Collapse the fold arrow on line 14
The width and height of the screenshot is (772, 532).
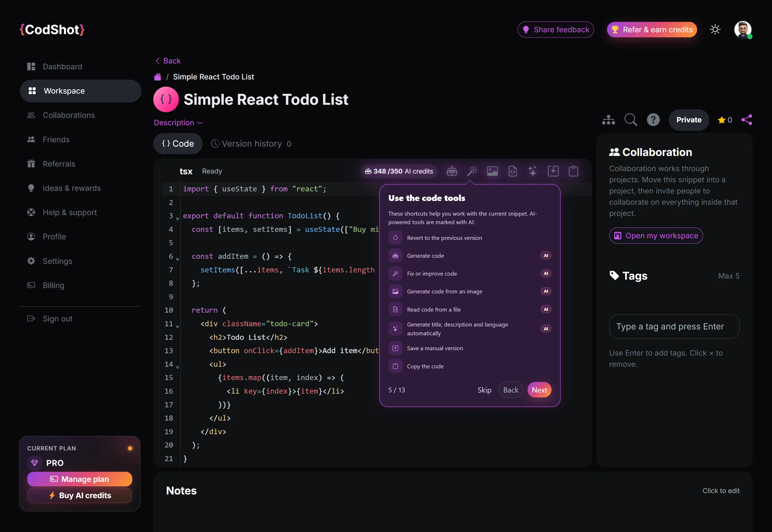click(x=178, y=367)
